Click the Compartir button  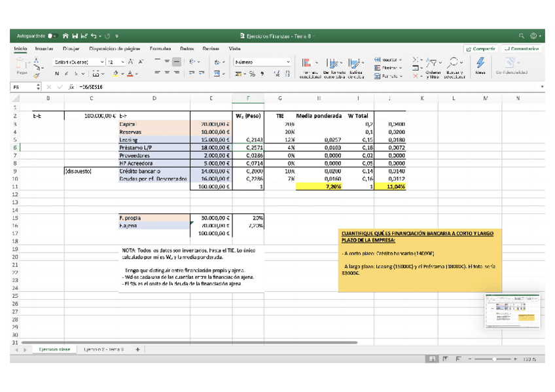(x=480, y=49)
